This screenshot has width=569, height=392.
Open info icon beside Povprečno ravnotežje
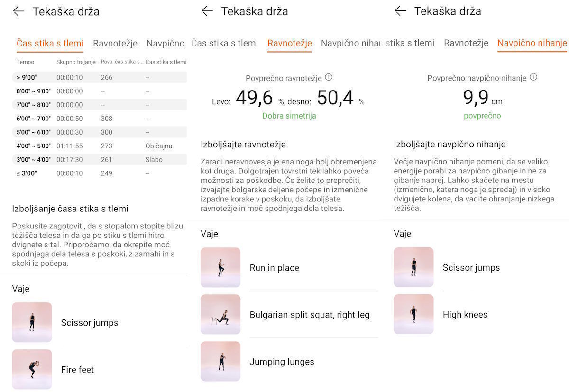pyautogui.click(x=329, y=77)
